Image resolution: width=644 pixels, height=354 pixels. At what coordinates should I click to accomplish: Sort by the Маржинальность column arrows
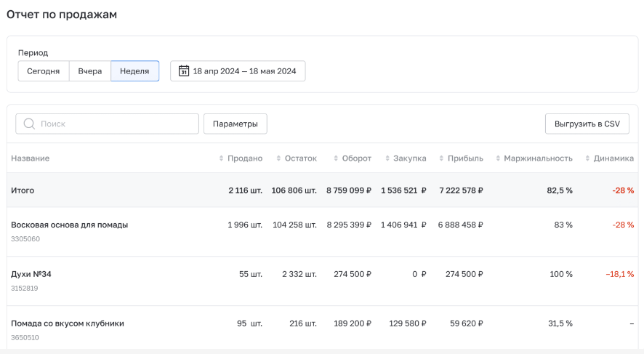(x=498, y=158)
